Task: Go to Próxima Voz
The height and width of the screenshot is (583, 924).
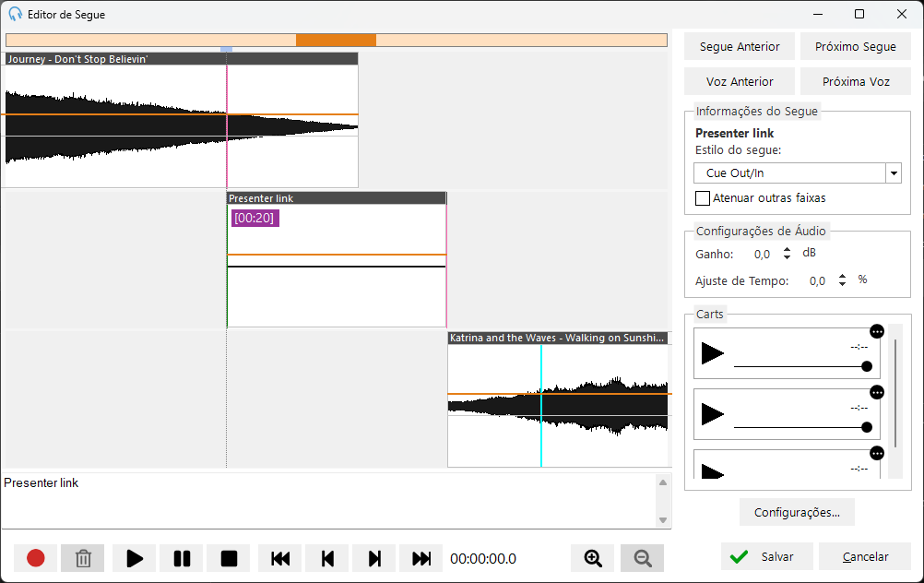Action: tap(856, 81)
